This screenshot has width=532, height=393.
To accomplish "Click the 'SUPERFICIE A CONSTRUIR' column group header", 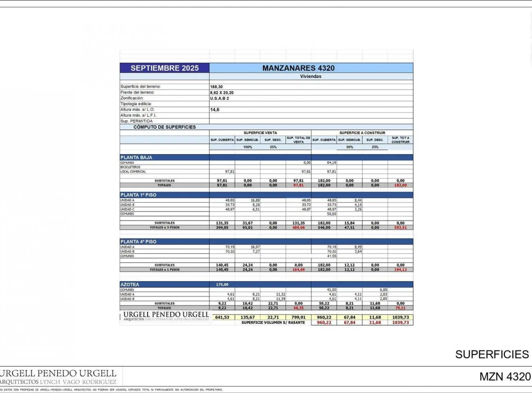I will click(x=362, y=133).
